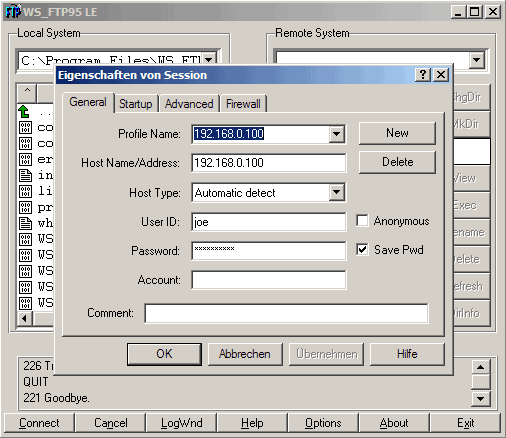Toggle the Anonymous checkbox

[362, 221]
